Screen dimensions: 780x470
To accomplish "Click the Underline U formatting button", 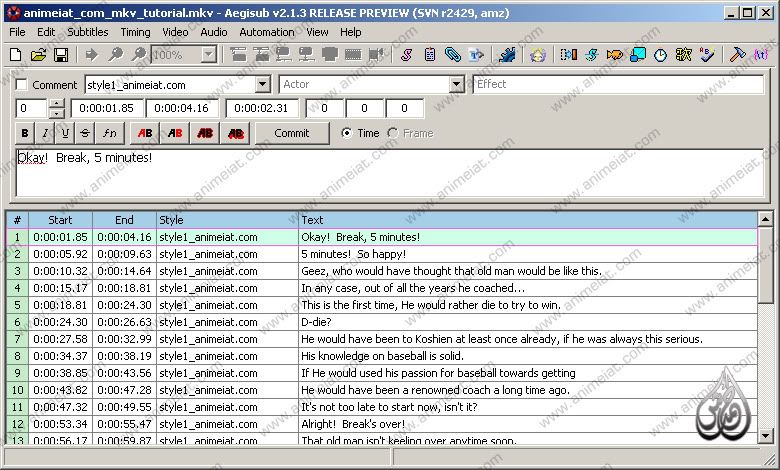I will [x=65, y=133].
